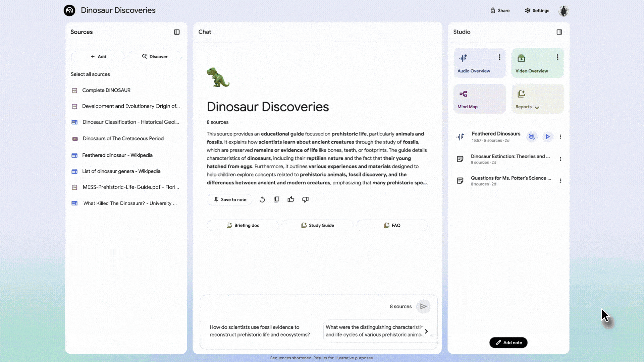Viewport: 644px width, 362px height.
Task: Copy the summary text
Action: [276, 200]
